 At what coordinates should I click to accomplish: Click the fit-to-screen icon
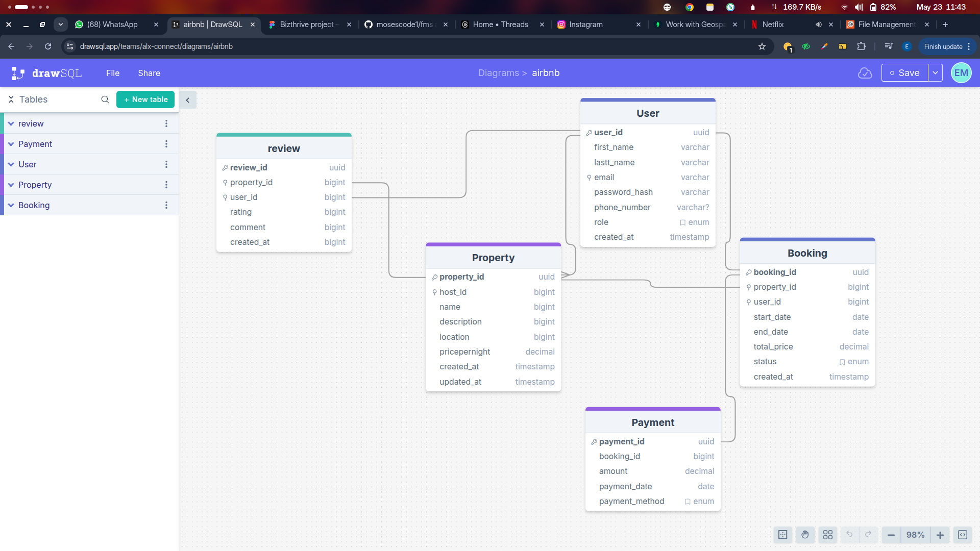pyautogui.click(x=783, y=535)
